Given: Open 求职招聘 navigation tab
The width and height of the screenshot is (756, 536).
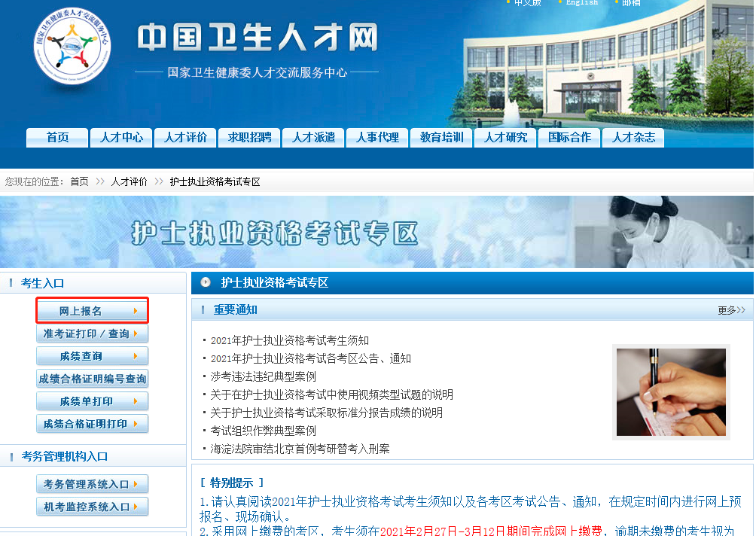Looking at the screenshot, I should click(x=249, y=137).
